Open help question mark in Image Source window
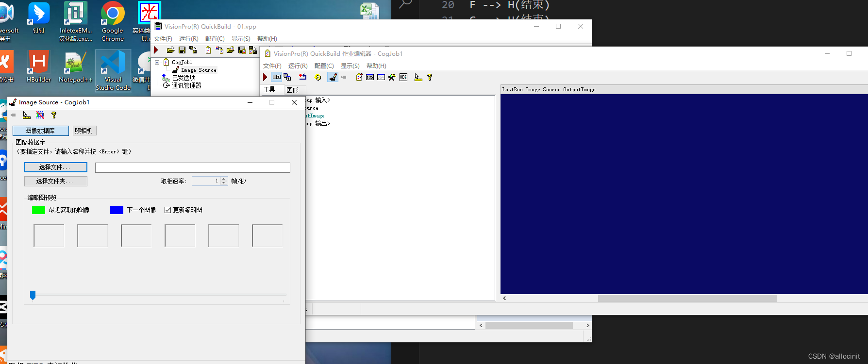Screen dimensions: 868x364 click(x=54, y=115)
